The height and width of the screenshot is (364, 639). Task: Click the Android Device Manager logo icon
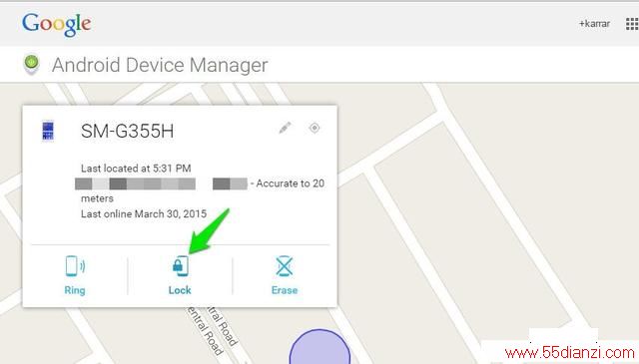pos(32,65)
